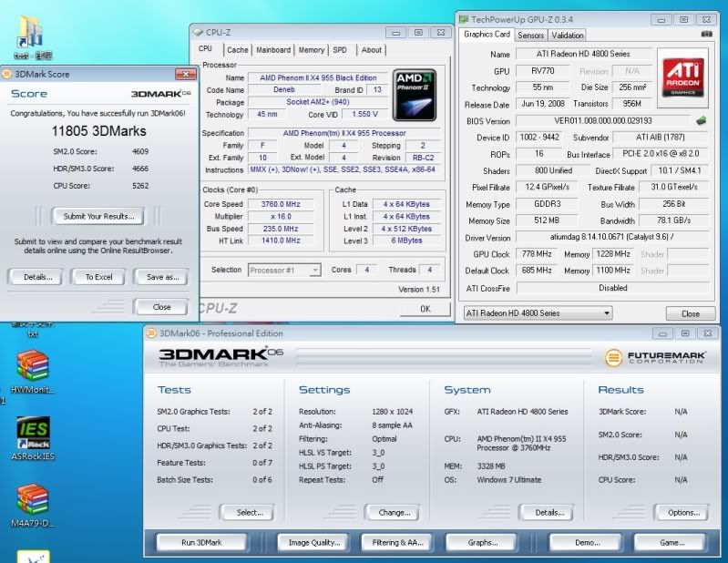The height and width of the screenshot is (563, 728).
Task: Click the AMD Phenom II logo in CPU-Z
Action: click(x=415, y=95)
